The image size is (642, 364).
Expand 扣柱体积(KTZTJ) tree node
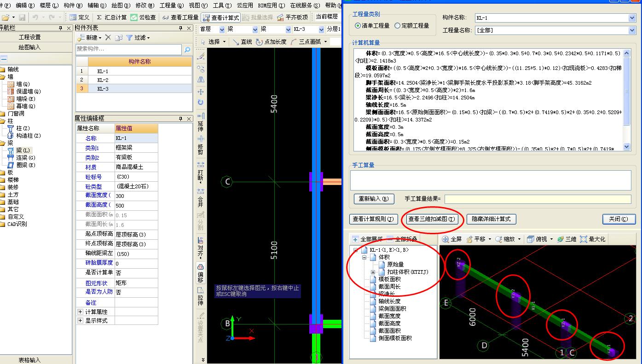click(373, 272)
